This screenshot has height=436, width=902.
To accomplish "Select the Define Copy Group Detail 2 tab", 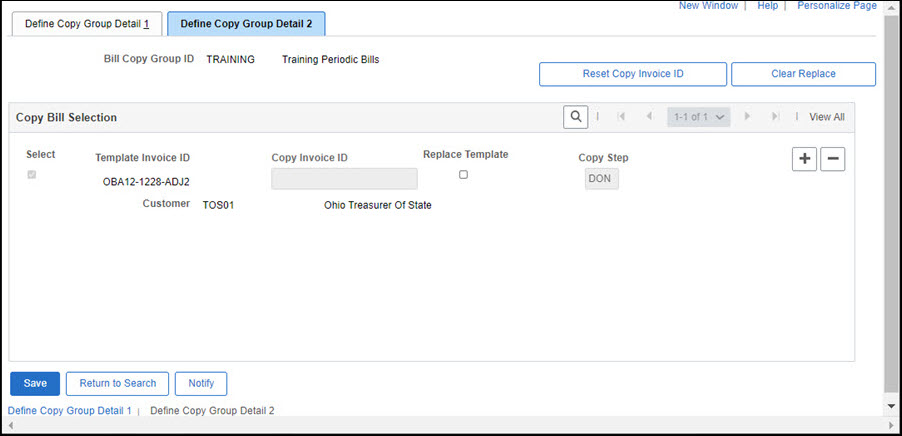I will click(246, 24).
